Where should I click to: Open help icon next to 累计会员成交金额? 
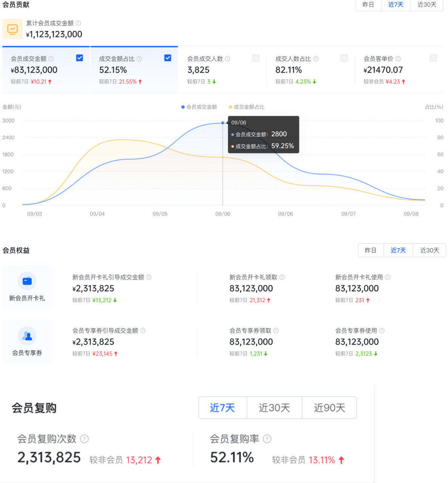pyautogui.click(x=78, y=23)
